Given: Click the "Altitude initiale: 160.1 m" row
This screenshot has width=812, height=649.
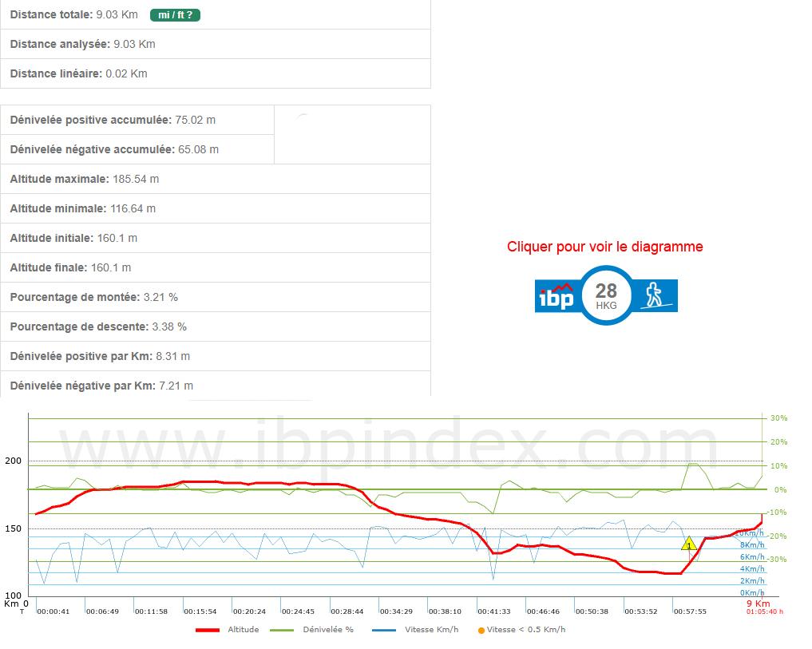Looking at the screenshot, I should pyautogui.click(x=216, y=238).
